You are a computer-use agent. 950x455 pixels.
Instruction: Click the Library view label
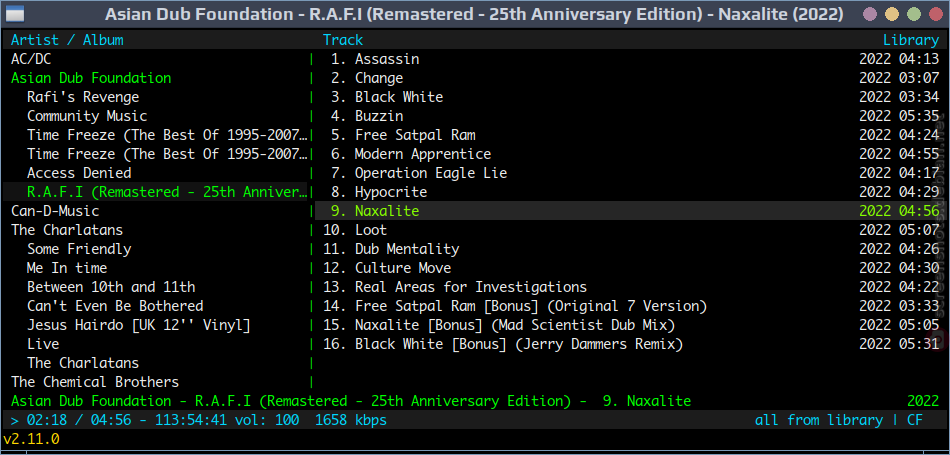911,41
